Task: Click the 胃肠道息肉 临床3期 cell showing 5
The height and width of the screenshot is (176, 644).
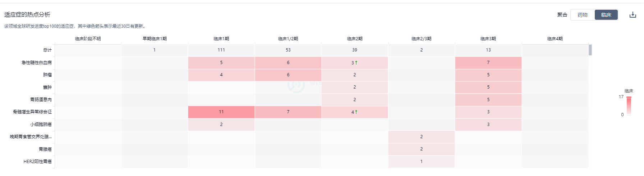Action: point(488,100)
